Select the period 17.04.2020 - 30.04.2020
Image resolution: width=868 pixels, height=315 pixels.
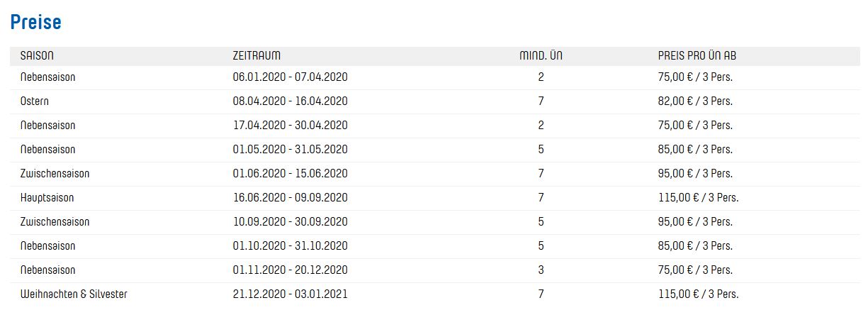(290, 126)
